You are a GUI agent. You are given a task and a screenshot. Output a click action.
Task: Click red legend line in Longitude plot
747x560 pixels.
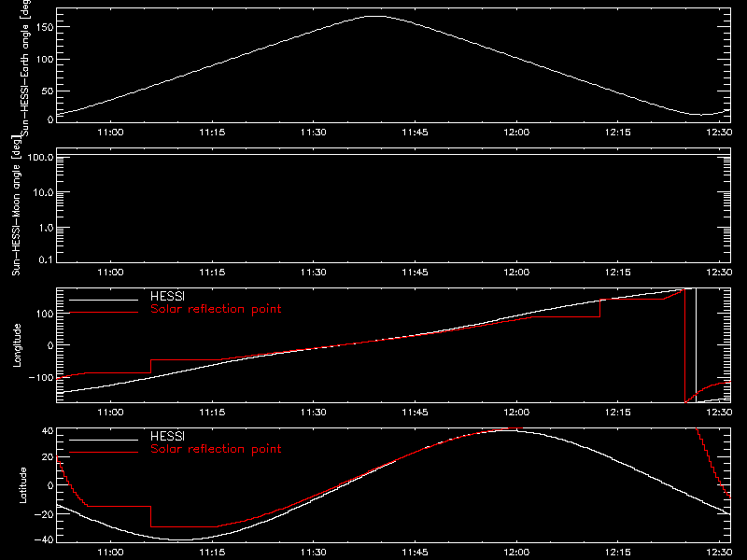point(104,313)
